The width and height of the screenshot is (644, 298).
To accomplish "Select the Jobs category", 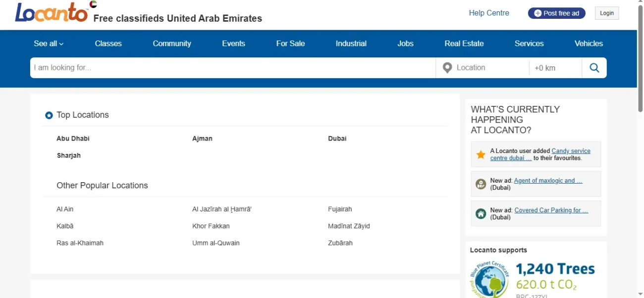I will point(405,44).
